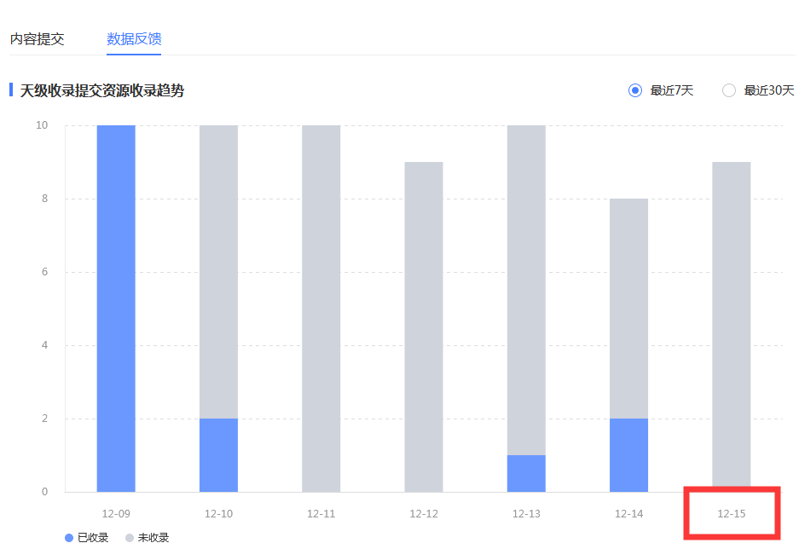Click the blue segment of the 12-13 bar
Viewport: 799px width, 543px height.
pyautogui.click(x=526, y=474)
